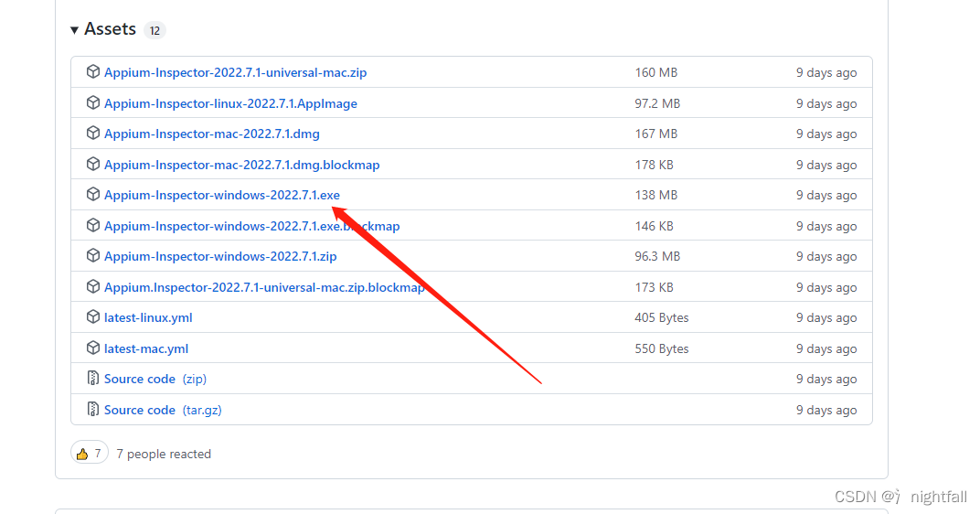This screenshot has height=514, width=980.
Task: Download Appium-Inspector-2022.7.1-universal-mac.zip
Action: click(x=236, y=72)
